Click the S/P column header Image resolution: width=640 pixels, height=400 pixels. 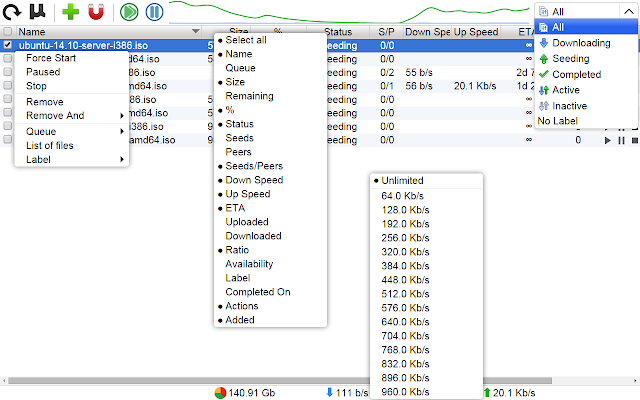[x=386, y=31]
